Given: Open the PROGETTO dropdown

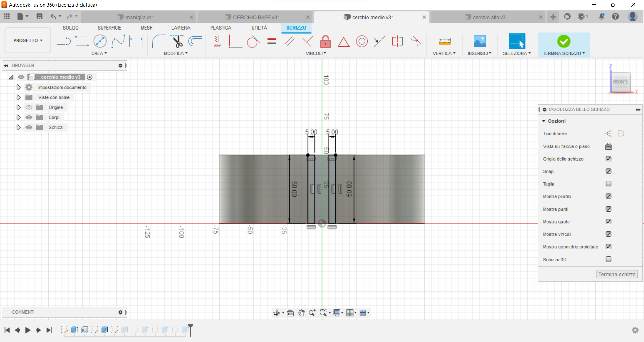Looking at the screenshot, I should pos(28,40).
